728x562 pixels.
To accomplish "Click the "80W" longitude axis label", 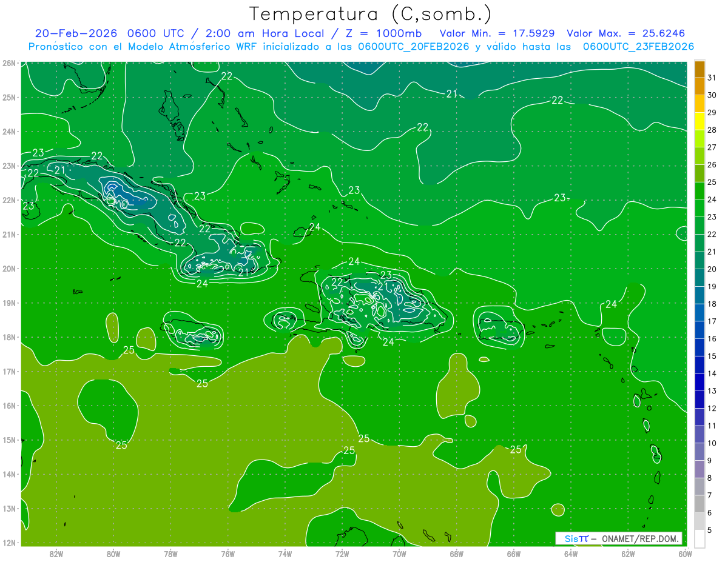I will tap(113, 554).
